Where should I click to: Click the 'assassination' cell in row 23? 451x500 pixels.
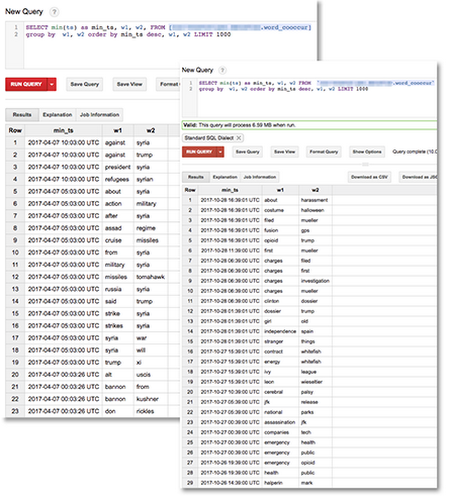(x=280, y=422)
